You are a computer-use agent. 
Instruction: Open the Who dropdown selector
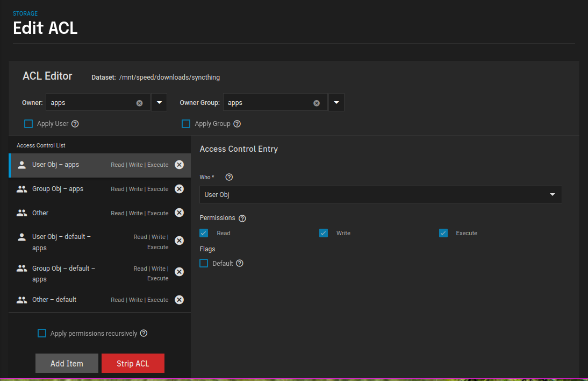[380, 195]
